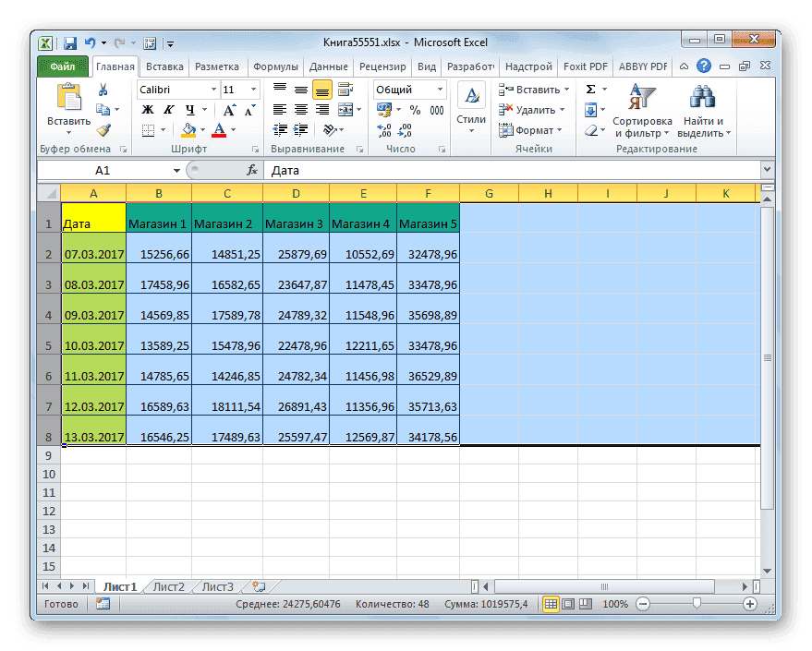Open the font size dropdown

tap(252, 90)
